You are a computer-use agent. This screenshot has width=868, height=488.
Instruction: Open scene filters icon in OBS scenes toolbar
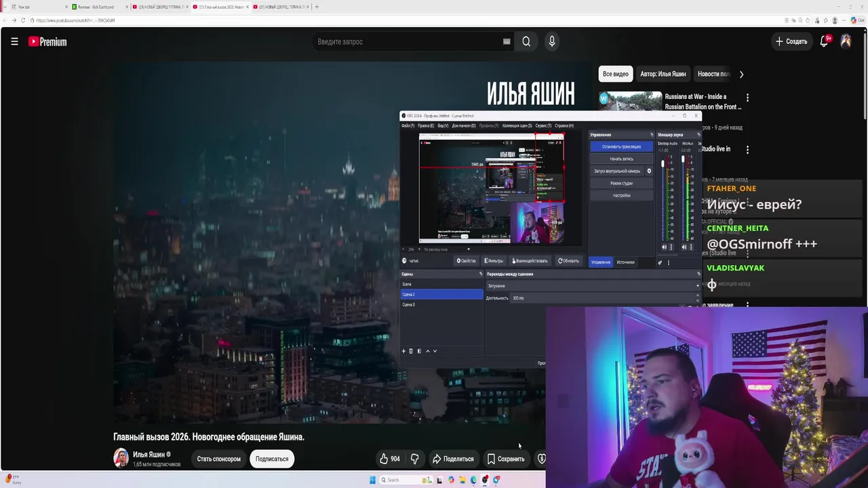tap(419, 351)
